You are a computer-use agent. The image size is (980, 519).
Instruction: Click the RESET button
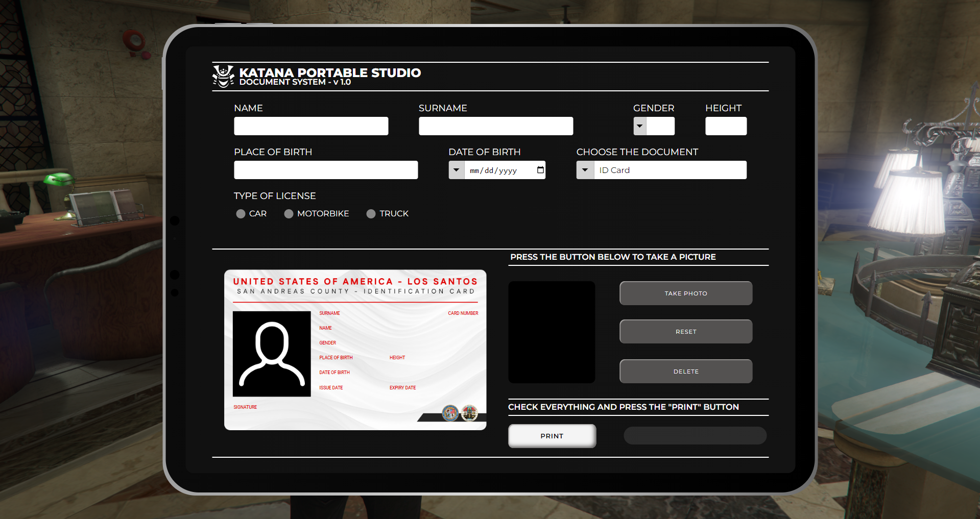685,332
